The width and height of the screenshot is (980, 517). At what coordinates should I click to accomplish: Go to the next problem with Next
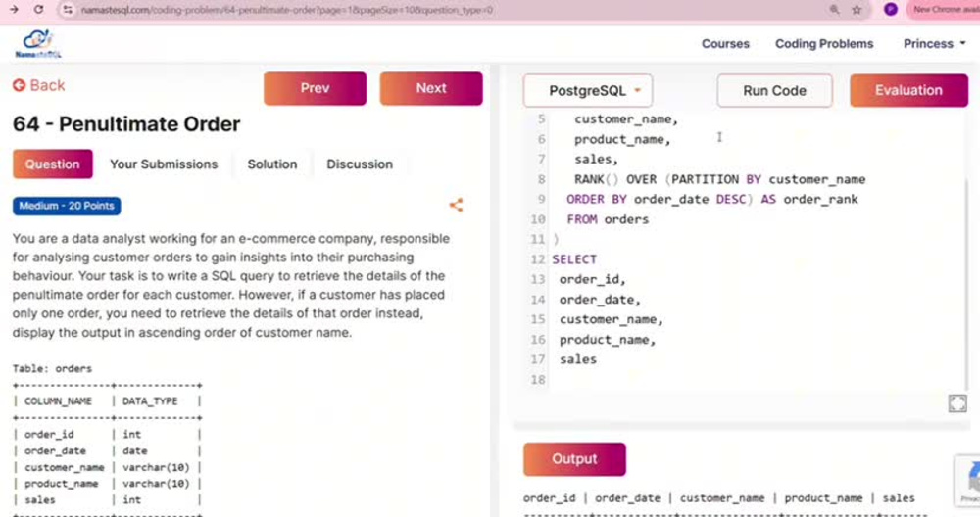click(x=431, y=88)
